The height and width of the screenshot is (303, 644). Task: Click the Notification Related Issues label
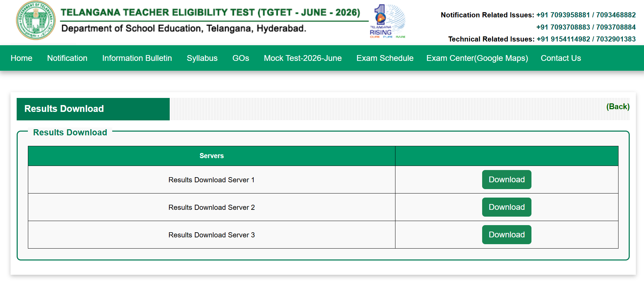tap(488, 15)
